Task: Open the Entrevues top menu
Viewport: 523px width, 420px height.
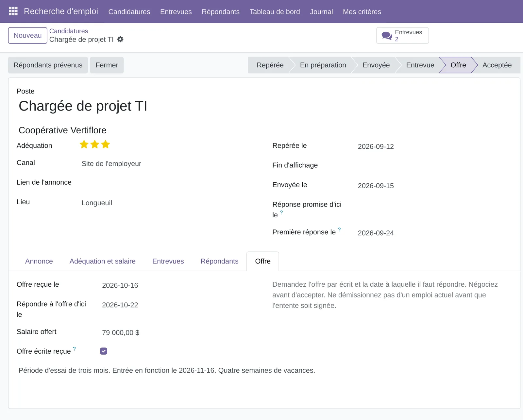Action: (176, 12)
